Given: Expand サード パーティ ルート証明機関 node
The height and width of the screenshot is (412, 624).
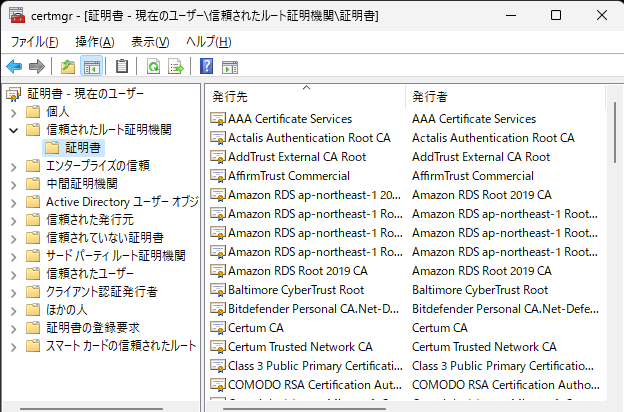Looking at the screenshot, I should coord(14,257).
